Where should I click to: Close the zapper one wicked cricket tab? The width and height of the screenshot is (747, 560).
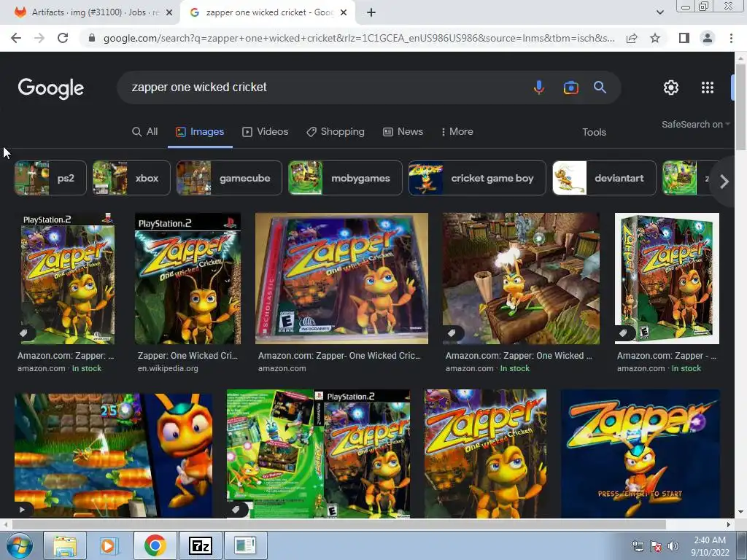click(x=344, y=13)
